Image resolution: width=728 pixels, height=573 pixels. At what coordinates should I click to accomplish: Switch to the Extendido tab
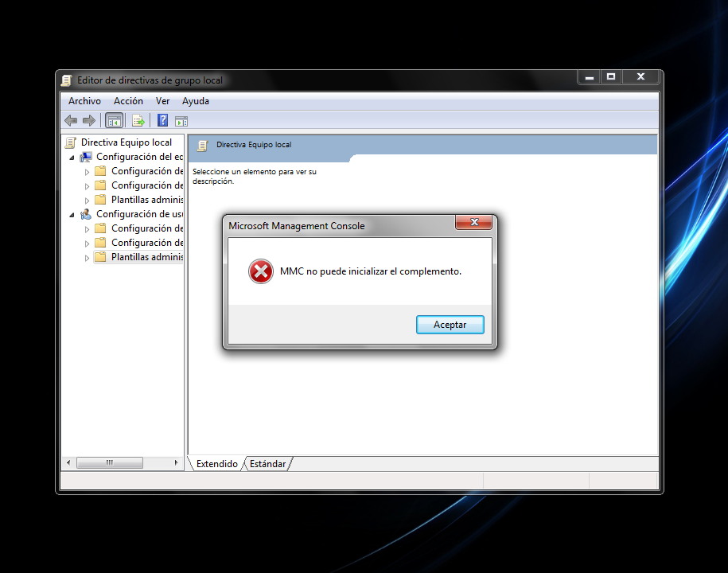point(217,464)
